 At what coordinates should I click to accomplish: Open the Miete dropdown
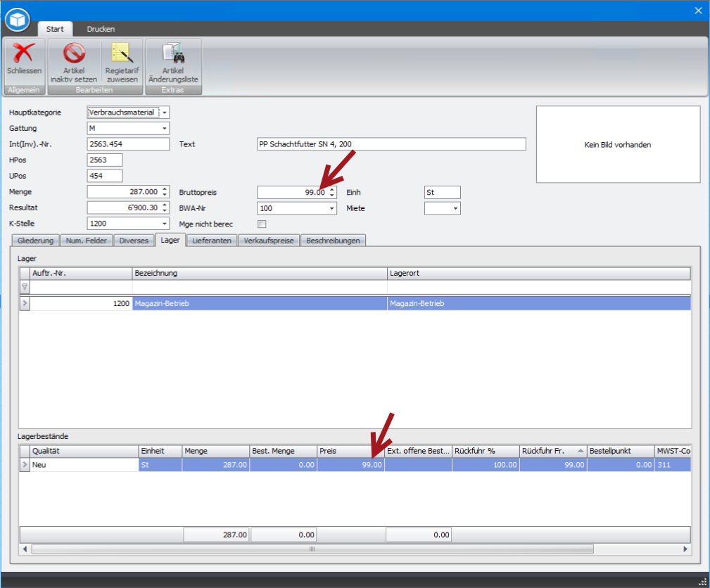[455, 208]
